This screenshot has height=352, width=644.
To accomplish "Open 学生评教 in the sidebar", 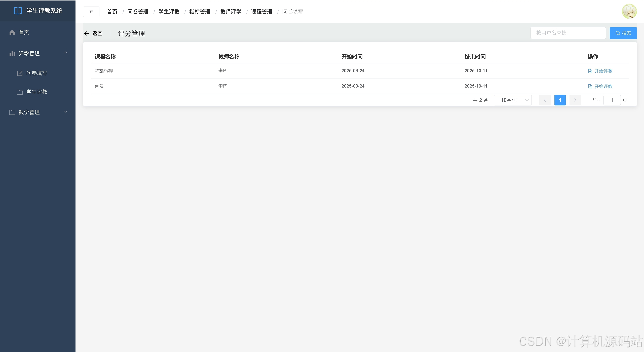I will click(x=38, y=92).
